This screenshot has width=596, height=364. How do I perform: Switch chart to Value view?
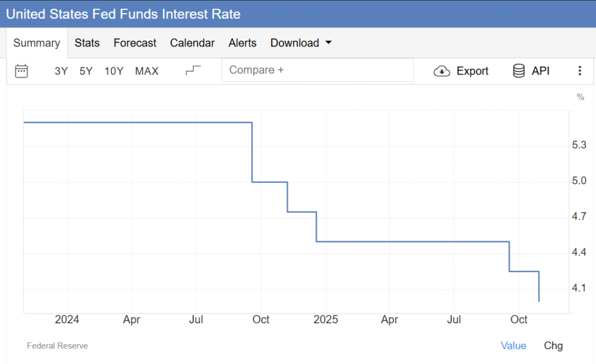pos(513,345)
